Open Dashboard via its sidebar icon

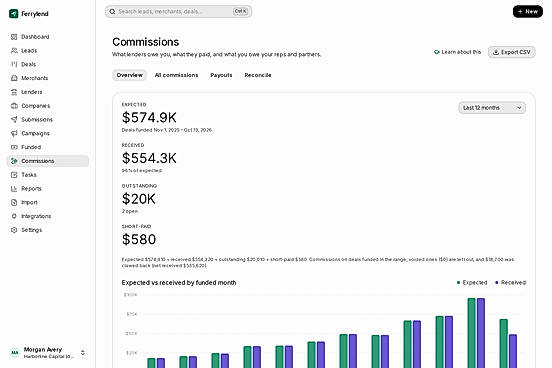(x=14, y=37)
